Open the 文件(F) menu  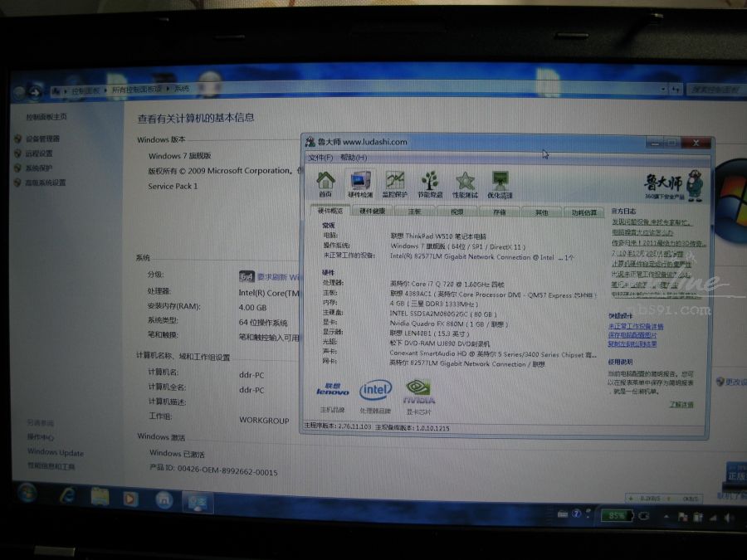[x=320, y=157]
